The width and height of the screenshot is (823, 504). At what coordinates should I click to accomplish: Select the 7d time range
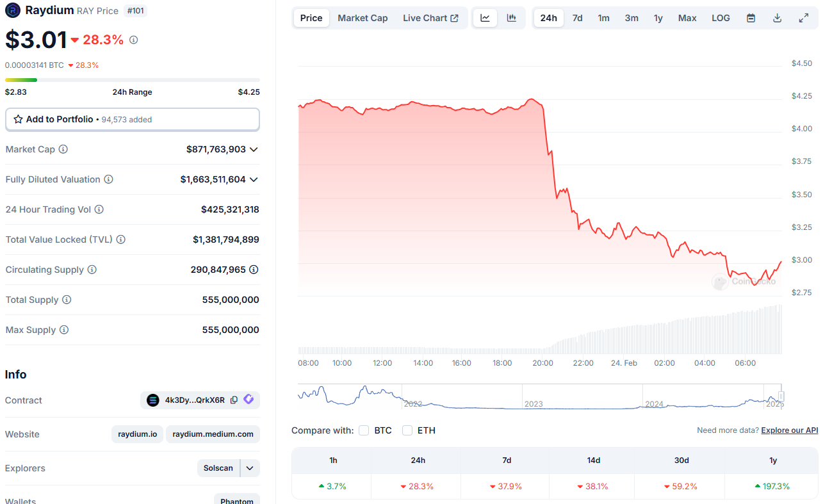click(577, 18)
